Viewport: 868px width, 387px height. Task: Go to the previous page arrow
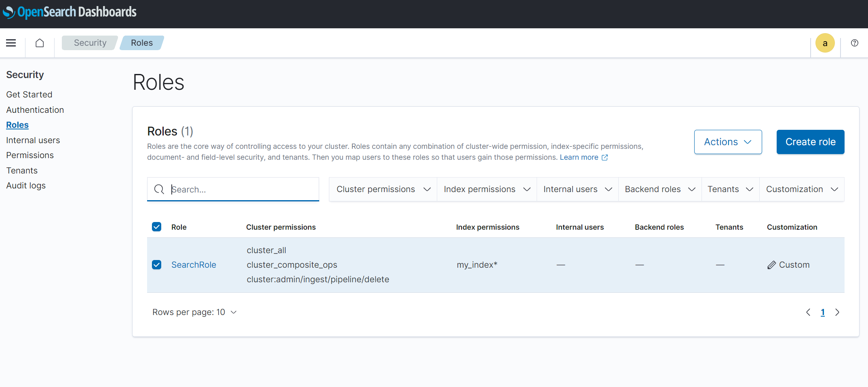(x=808, y=312)
